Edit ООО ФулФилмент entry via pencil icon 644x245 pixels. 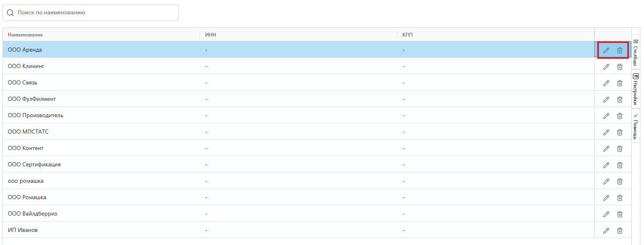point(606,100)
